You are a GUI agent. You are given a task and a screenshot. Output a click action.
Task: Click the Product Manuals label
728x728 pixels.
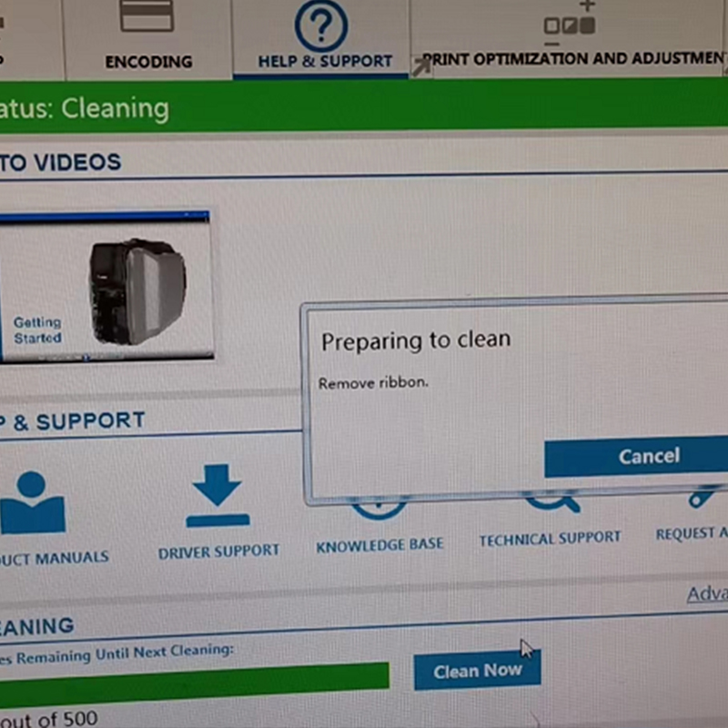[55, 557]
